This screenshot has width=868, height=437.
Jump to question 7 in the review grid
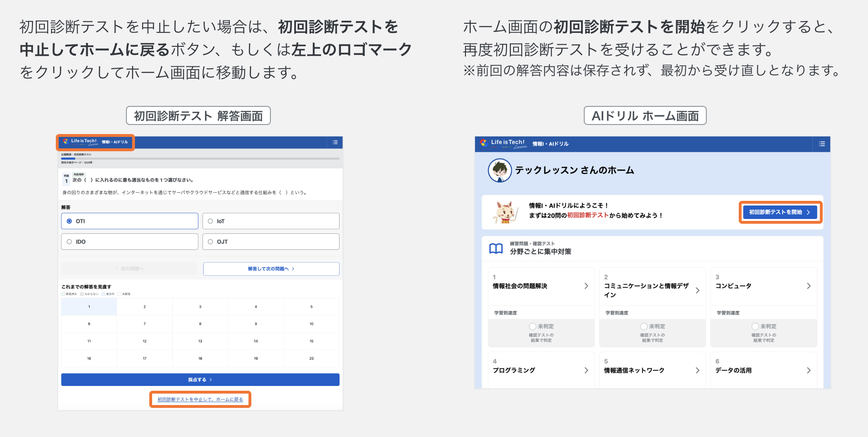(145, 324)
